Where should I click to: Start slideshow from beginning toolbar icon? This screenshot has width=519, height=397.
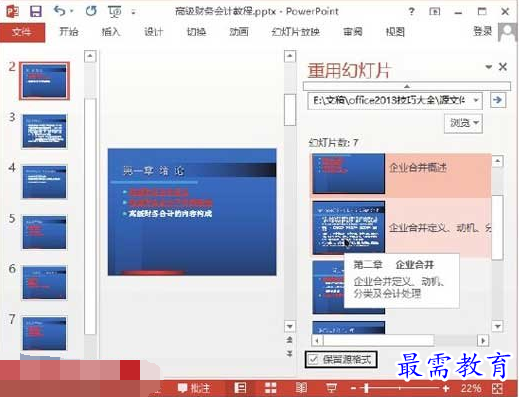[114, 12]
